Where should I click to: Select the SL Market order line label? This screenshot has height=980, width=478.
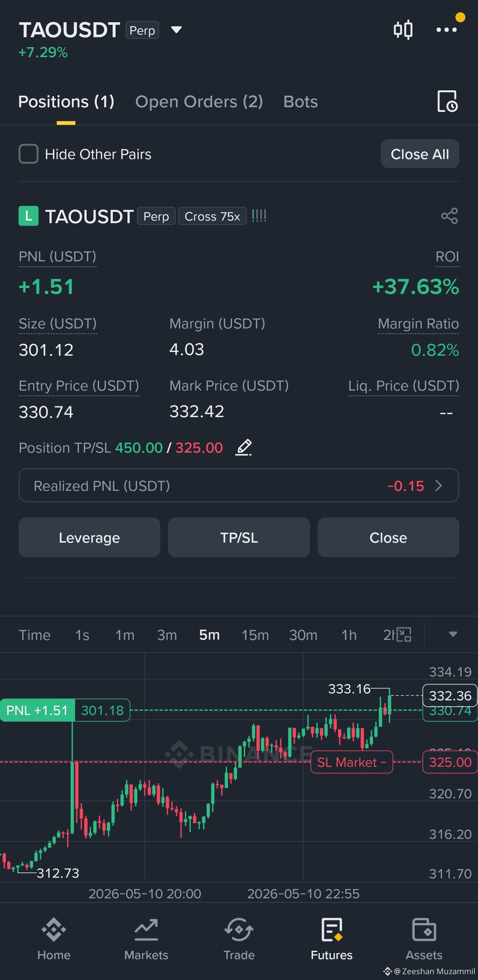point(352,762)
